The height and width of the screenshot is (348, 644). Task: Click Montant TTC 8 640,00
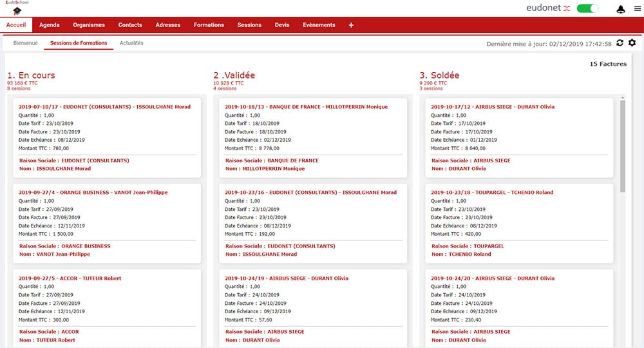point(458,148)
